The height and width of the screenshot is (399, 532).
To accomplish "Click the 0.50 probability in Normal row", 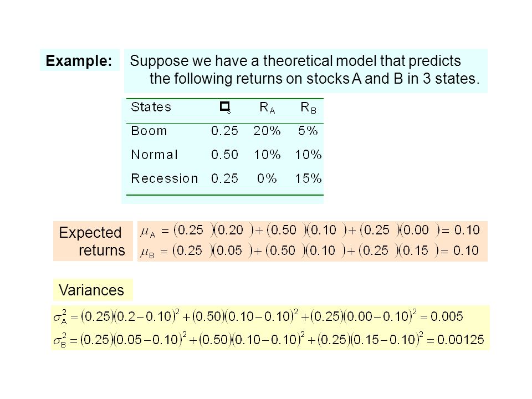I will [224, 155].
